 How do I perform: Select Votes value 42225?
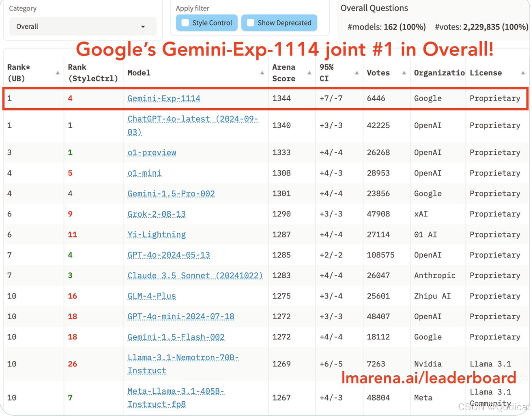378,125
